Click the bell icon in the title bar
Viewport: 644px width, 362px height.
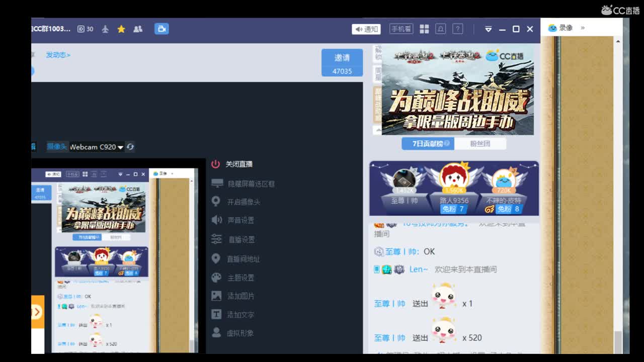pos(441,29)
